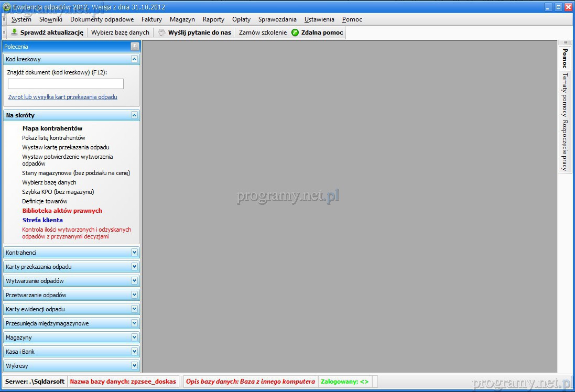Screen dimensions: 575x392
Task: Collapse the Kod kreskowy section
Action: 134,59
